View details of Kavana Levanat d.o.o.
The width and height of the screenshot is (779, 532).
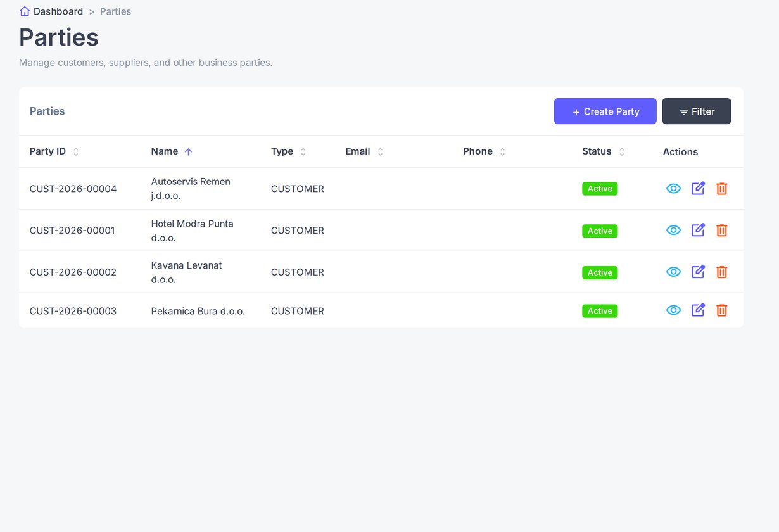pyautogui.click(x=673, y=272)
